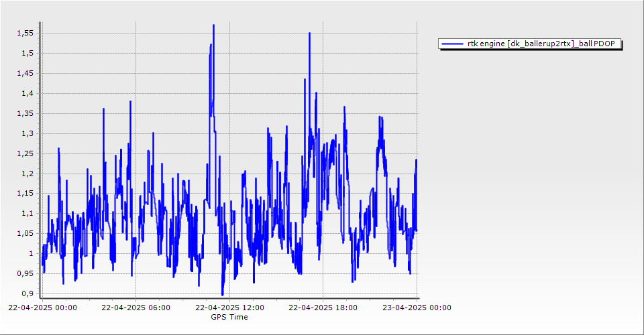Click the lowest PDOP dip before 12:00
The height and width of the screenshot is (335, 644).
click(x=223, y=294)
